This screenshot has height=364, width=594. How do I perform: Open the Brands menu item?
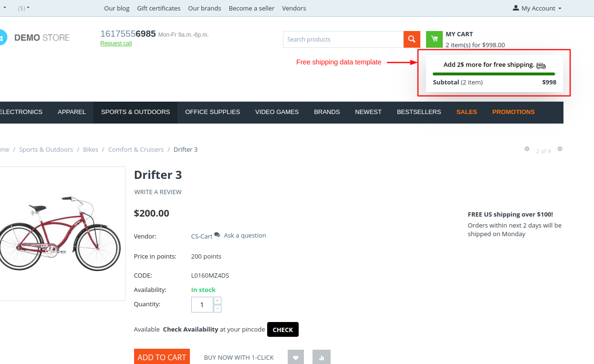tap(327, 112)
